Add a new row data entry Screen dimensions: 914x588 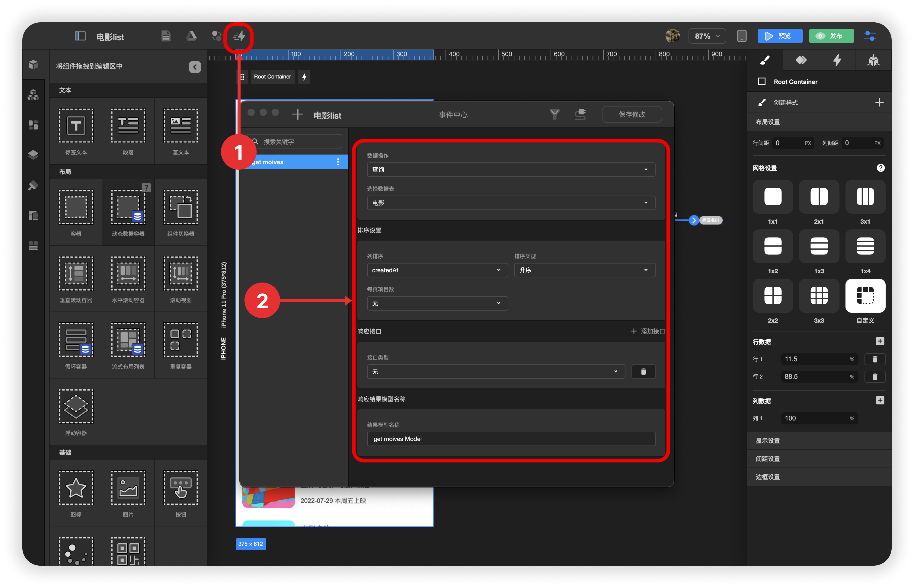click(880, 341)
